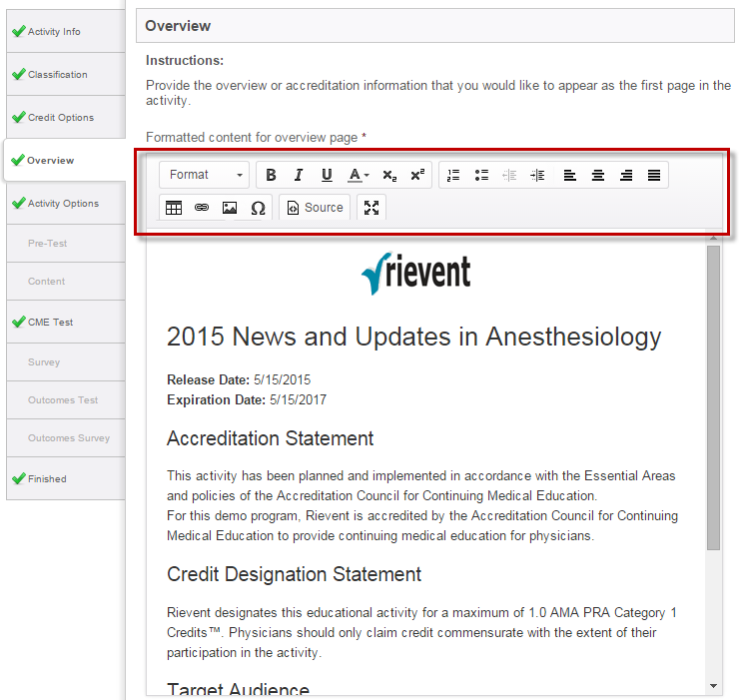Screen dimensions: 739x700
Task: Toggle underline formatting
Action: [327, 175]
